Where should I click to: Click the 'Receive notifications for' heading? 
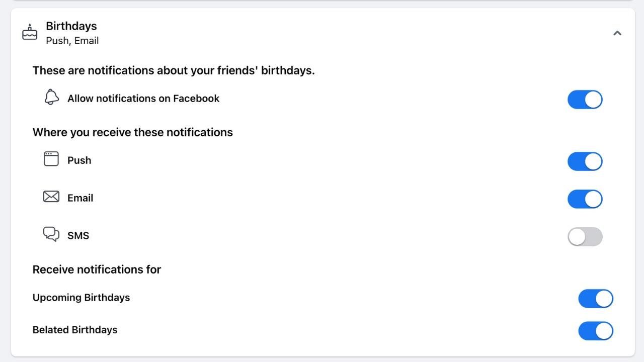(97, 269)
